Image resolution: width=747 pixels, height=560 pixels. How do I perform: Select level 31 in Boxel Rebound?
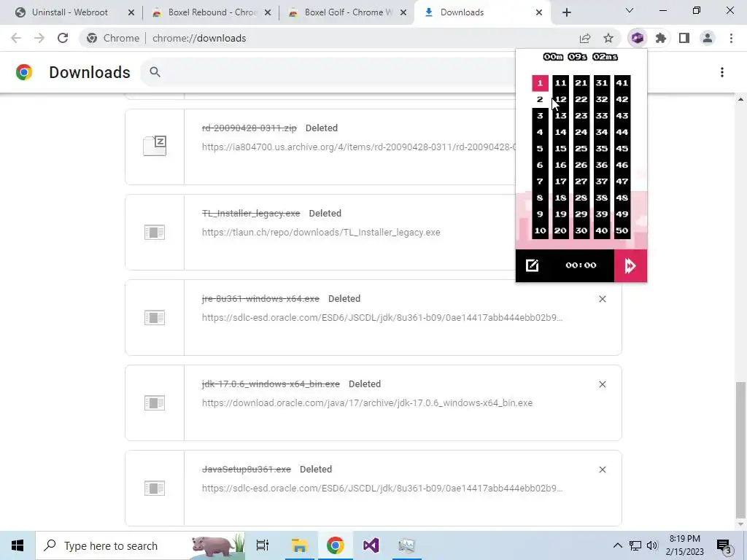tap(601, 83)
